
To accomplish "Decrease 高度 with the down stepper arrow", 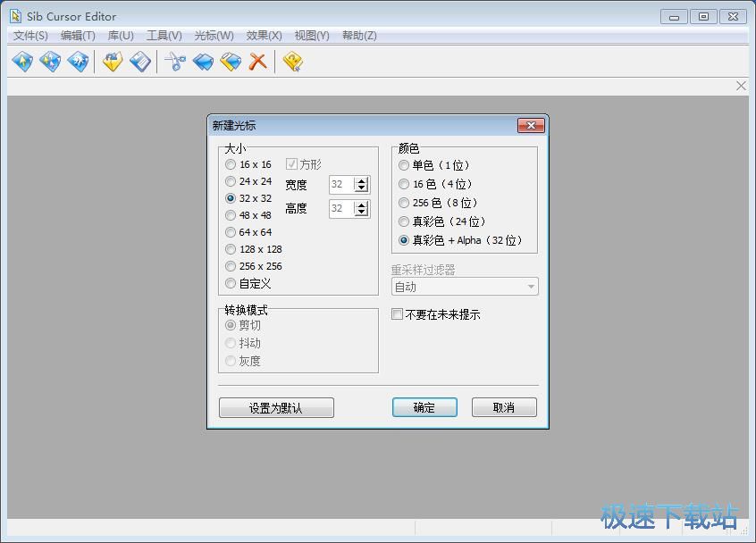I will click(x=360, y=213).
